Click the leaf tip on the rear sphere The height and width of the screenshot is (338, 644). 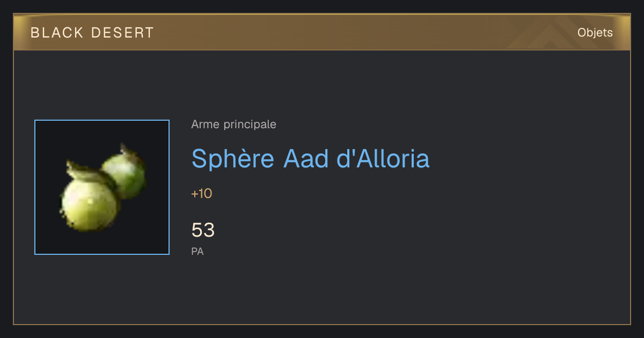(126, 148)
